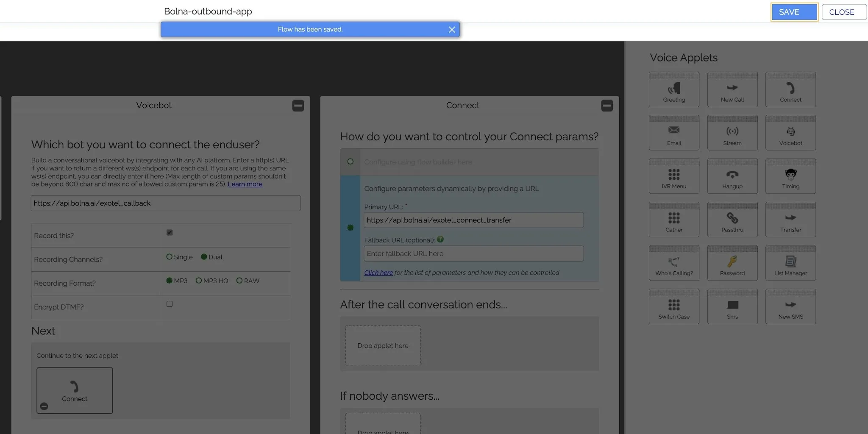Choose MP3 HQ recording format
The width and height of the screenshot is (868, 434).
pyautogui.click(x=198, y=281)
